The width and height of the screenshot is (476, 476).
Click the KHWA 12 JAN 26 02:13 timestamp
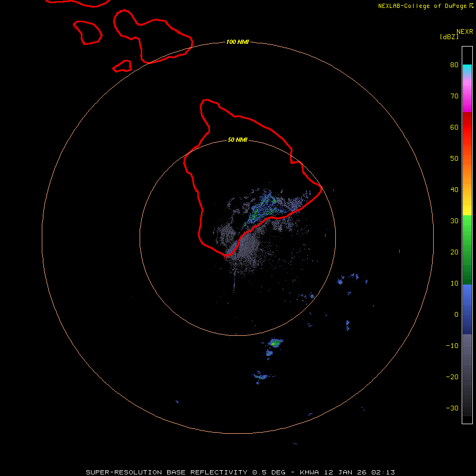click(x=347, y=472)
